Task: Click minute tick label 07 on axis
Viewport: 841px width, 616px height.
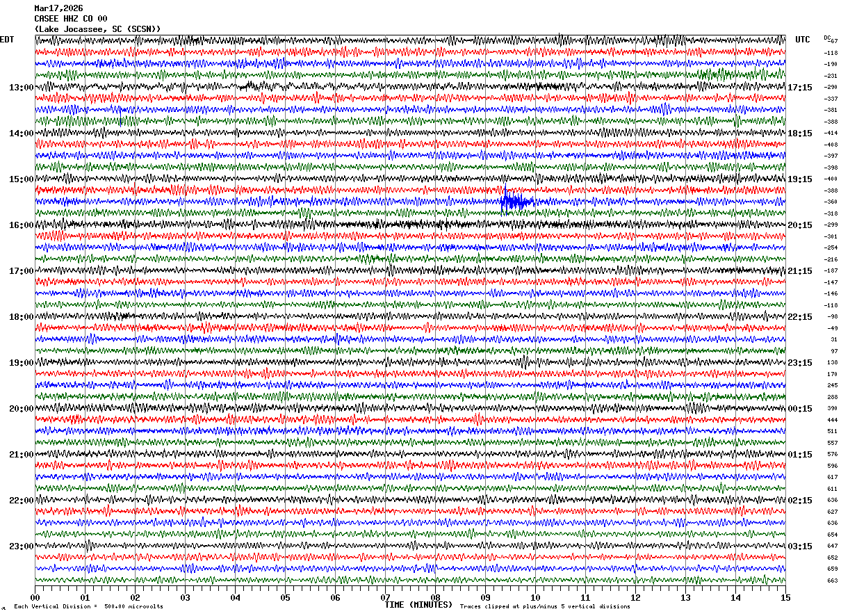Action: tap(385, 597)
